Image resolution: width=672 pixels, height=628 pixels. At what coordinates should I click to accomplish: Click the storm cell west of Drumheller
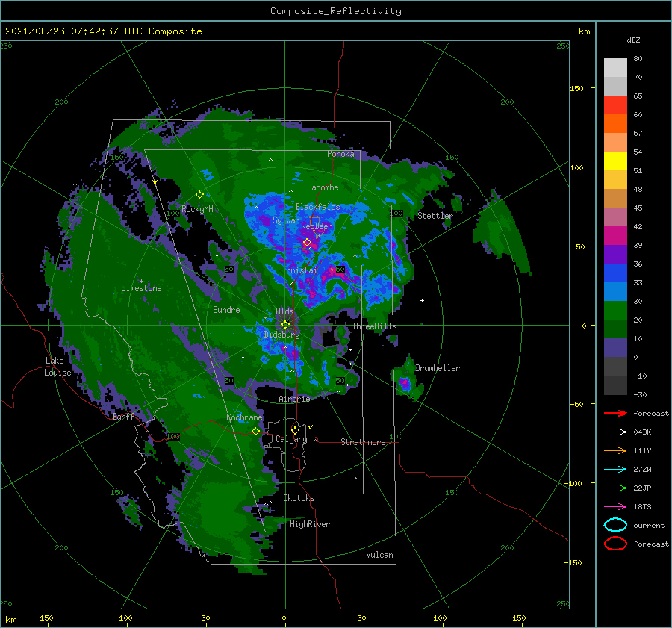[404, 383]
